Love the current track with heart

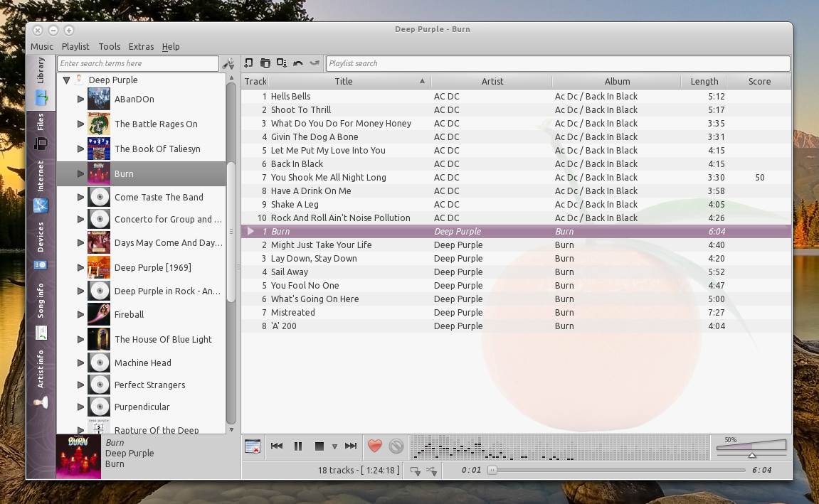click(374, 446)
